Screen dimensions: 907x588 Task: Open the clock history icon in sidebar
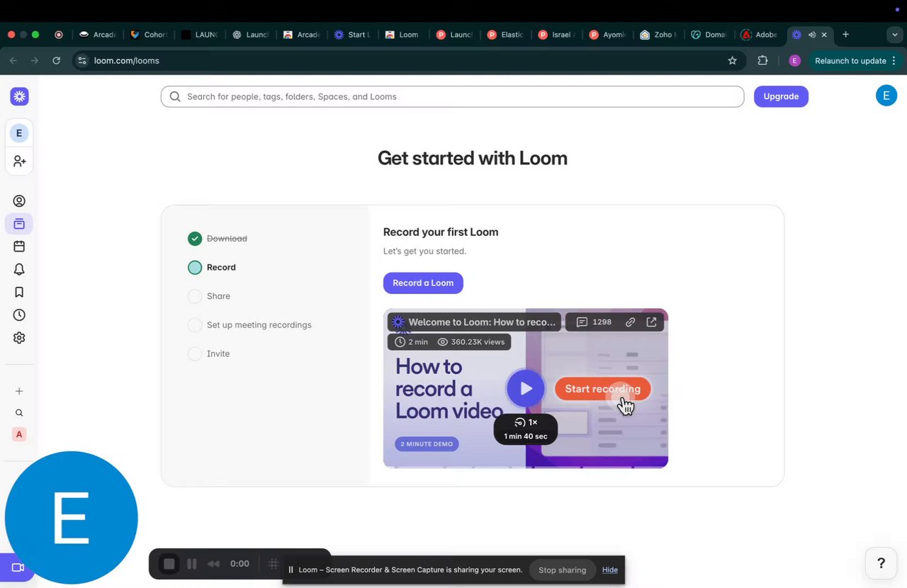(x=19, y=315)
